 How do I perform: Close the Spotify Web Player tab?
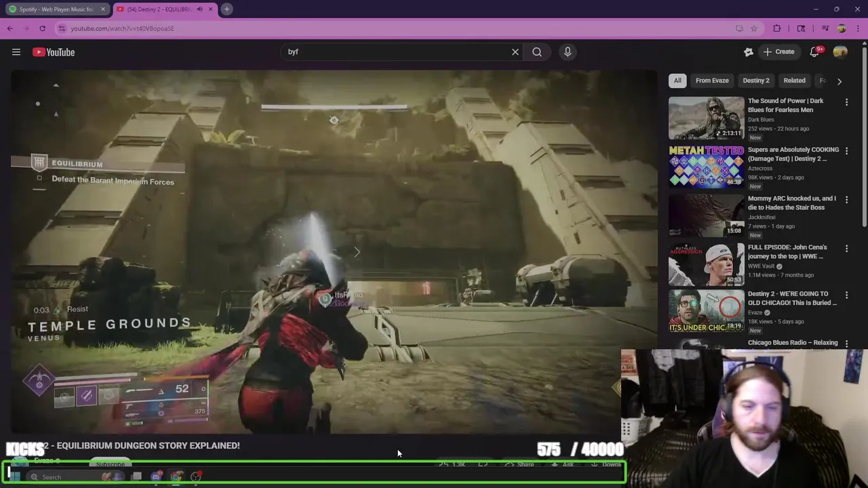tap(103, 9)
